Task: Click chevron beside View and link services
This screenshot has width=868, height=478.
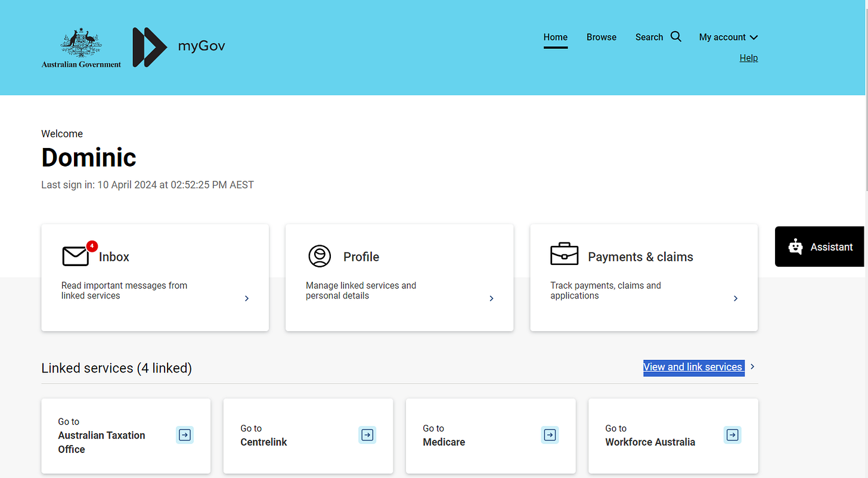Action: tap(752, 366)
